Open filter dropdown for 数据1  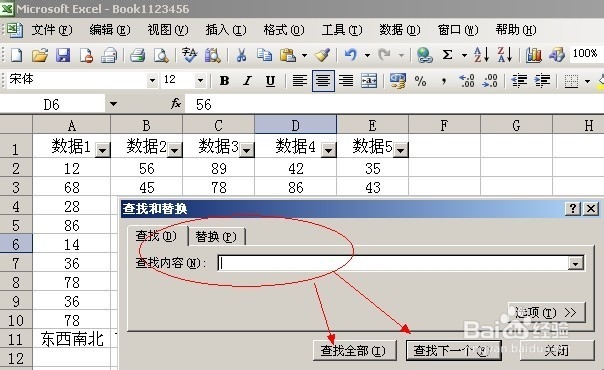(102, 150)
